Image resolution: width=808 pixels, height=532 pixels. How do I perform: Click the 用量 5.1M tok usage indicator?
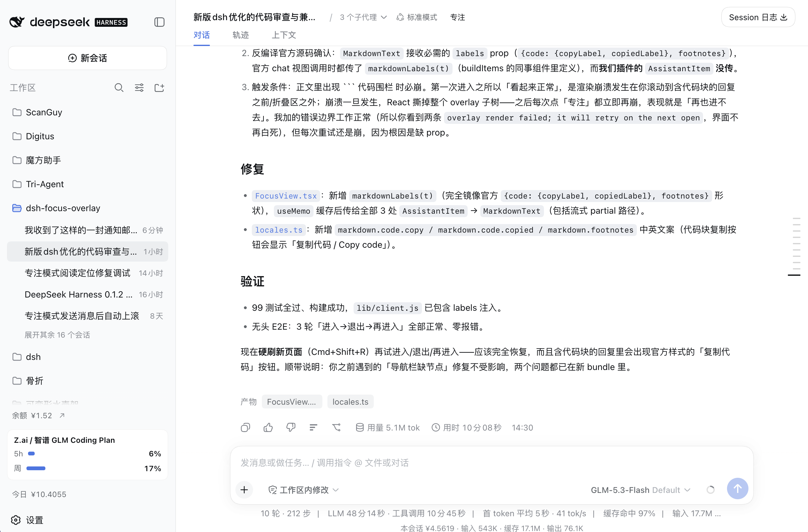click(388, 427)
